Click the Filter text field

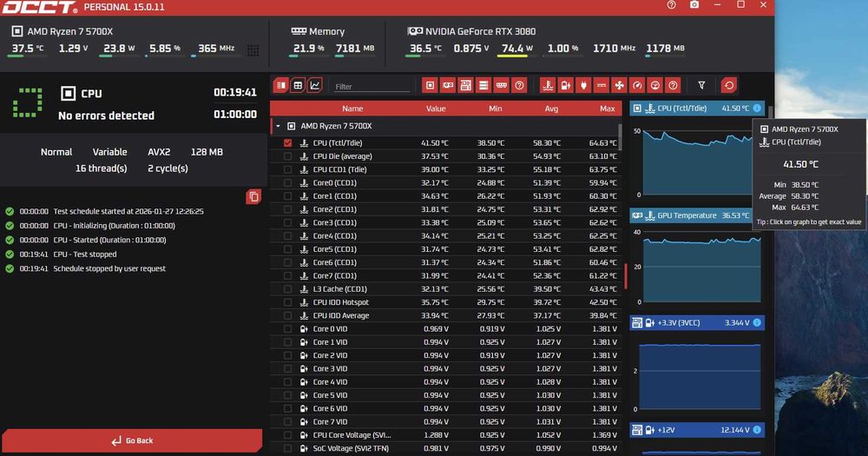pos(372,87)
